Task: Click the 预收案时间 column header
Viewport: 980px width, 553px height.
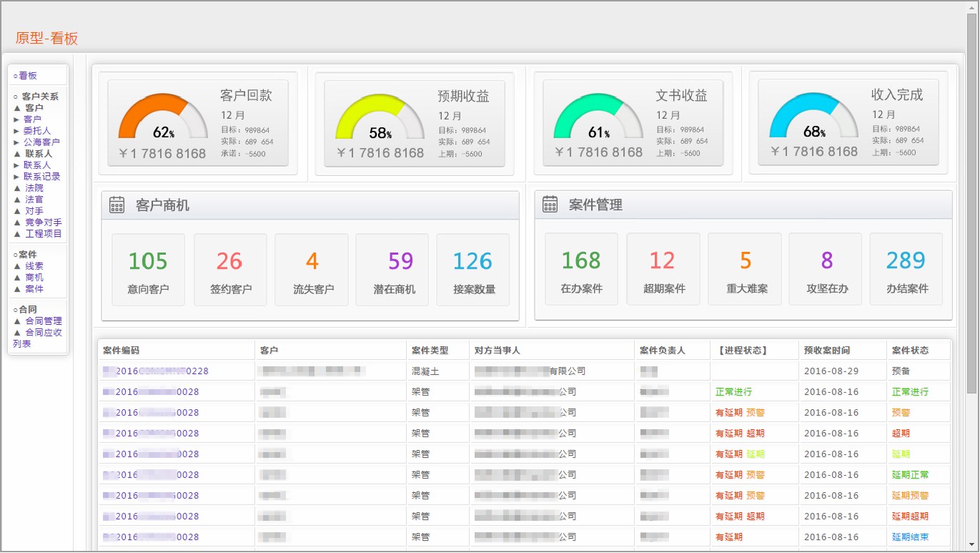Action: click(827, 351)
